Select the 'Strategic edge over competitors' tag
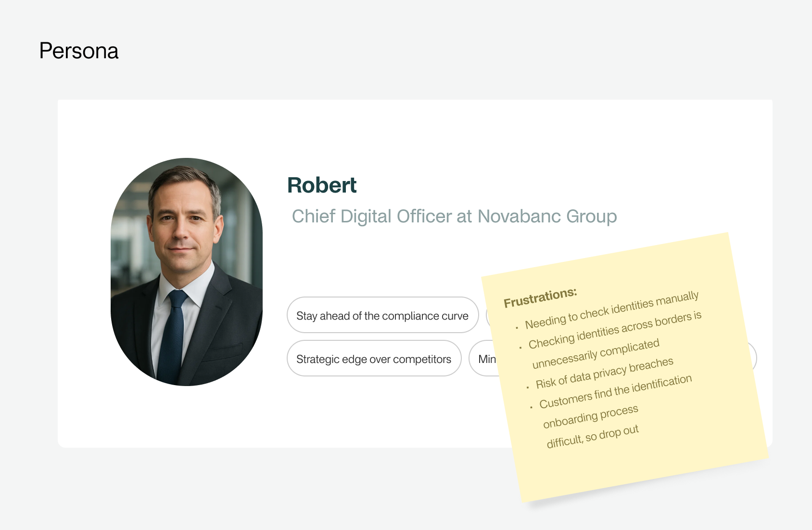Screen dimensions: 812x530 click(374, 358)
